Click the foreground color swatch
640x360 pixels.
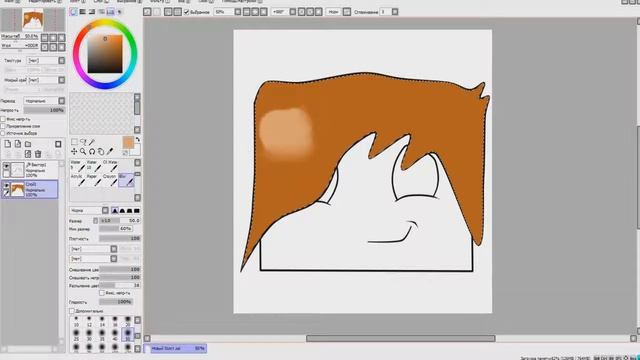point(128,142)
